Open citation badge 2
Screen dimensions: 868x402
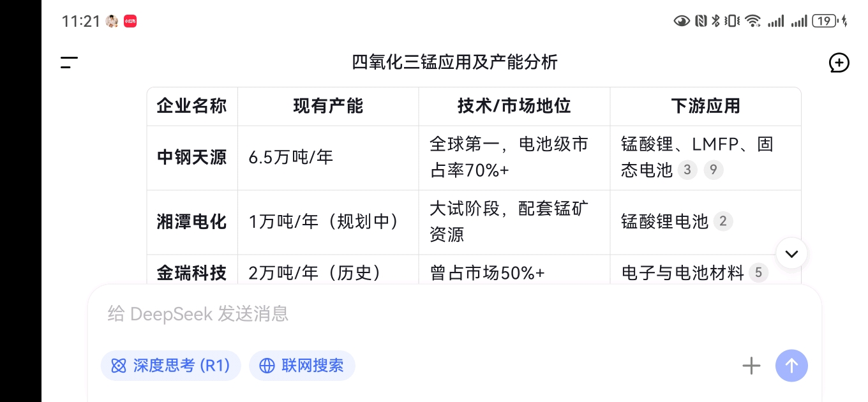[722, 221]
